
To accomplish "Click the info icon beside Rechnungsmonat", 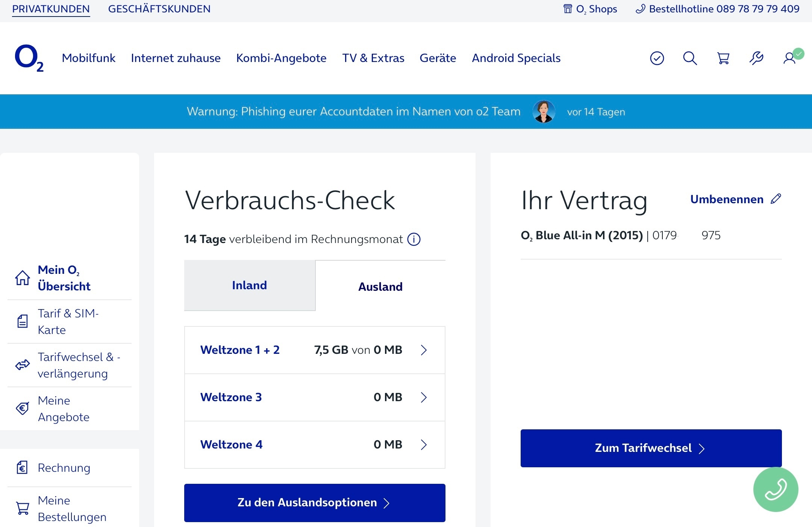I will (414, 239).
